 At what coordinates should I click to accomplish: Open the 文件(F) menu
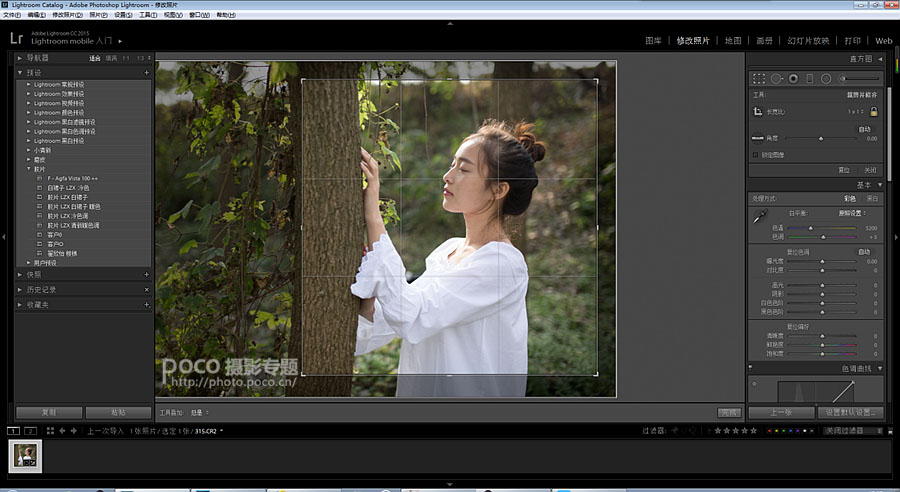11,15
